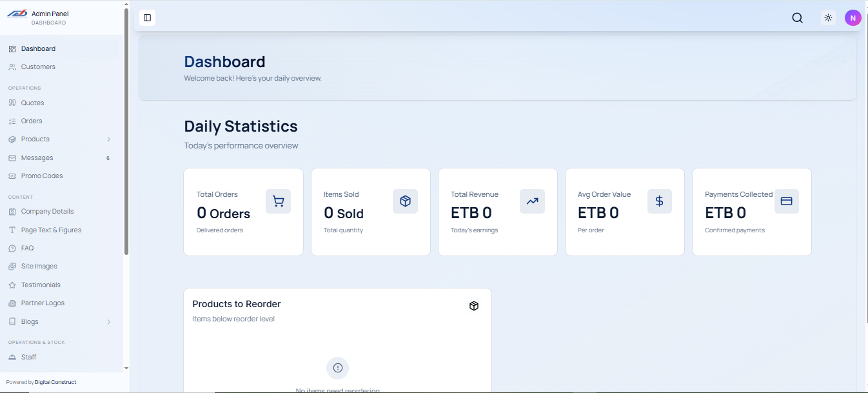Toggle light/dark theme sun icon

tap(828, 18)
